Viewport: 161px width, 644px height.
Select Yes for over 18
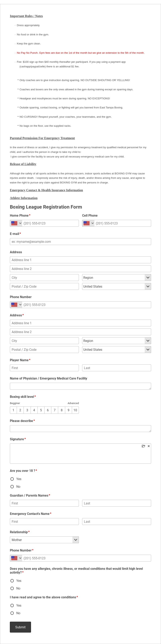(x=12, y=479)
